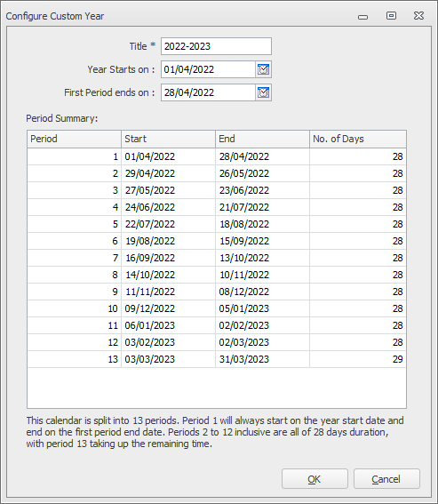The height and width of the screenshot is (504, 438).
Task: Select end date 26/05/2022
Action: coord(263,173)
